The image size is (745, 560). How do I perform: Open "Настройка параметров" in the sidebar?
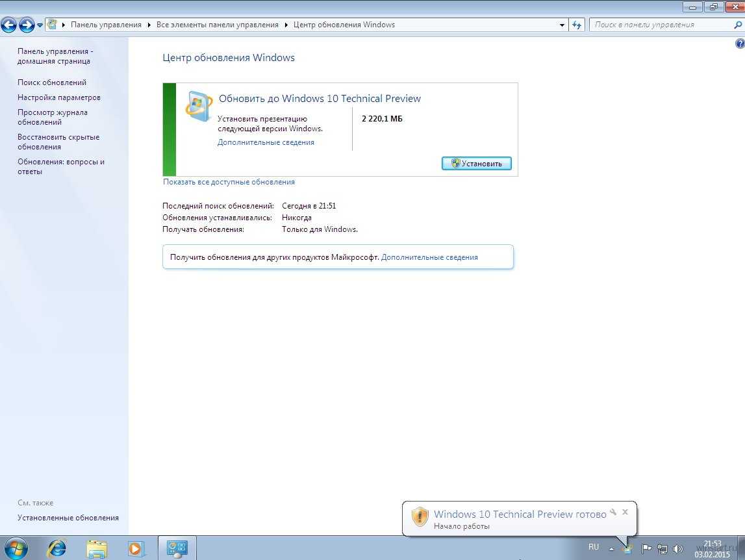coord(59,97)
